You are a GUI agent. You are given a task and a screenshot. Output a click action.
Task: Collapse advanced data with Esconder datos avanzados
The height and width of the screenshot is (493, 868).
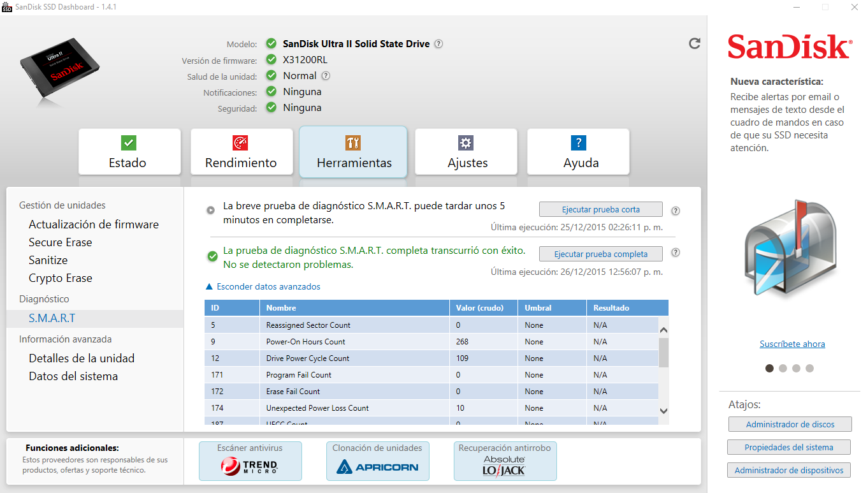pos(263,287)
